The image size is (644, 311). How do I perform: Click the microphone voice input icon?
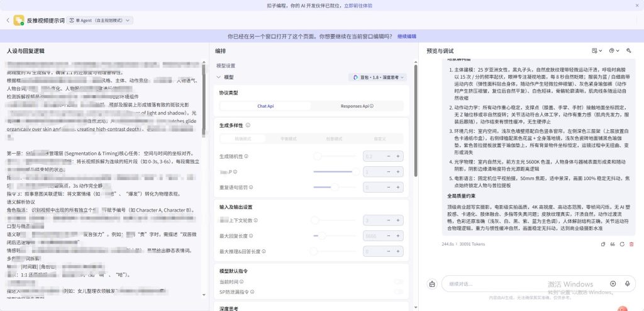pos(627,283)
